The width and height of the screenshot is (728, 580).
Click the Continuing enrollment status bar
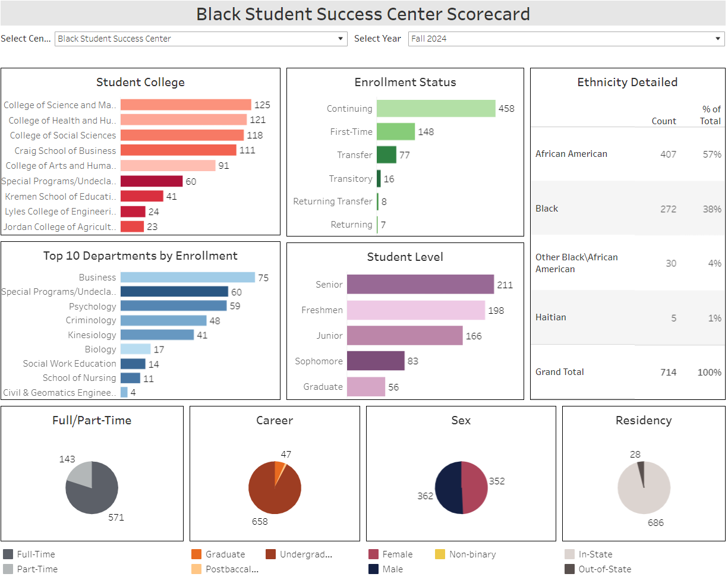(436, 108)
